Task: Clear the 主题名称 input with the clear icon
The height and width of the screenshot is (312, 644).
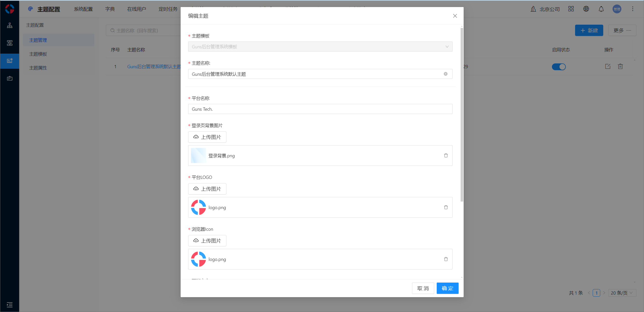Action: 446,74
